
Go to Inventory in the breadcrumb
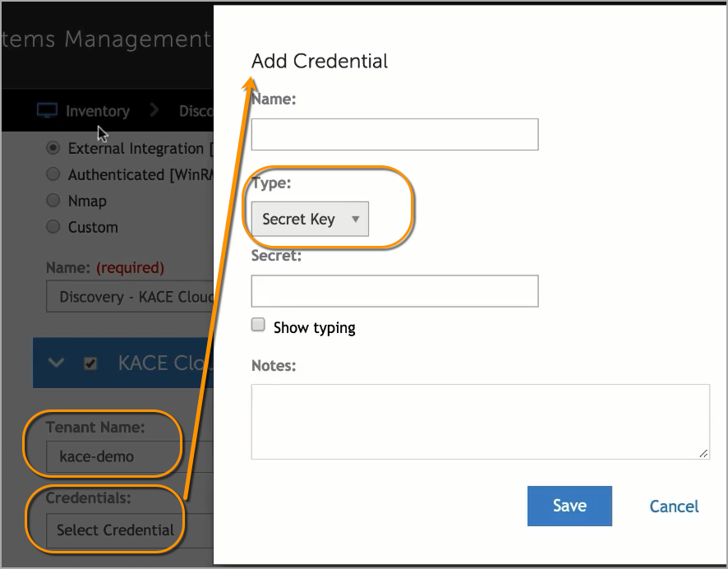pyautogui.click(x=97, y=111)
